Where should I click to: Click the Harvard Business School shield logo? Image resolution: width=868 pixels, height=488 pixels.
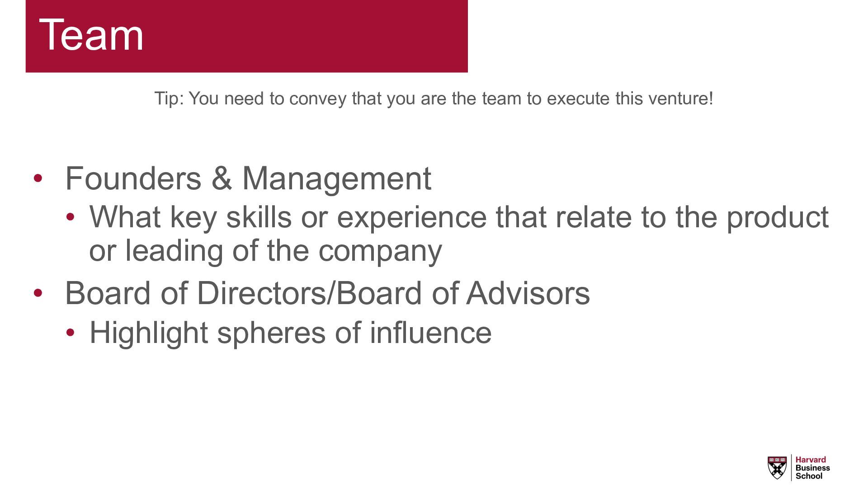click(777, 468)
